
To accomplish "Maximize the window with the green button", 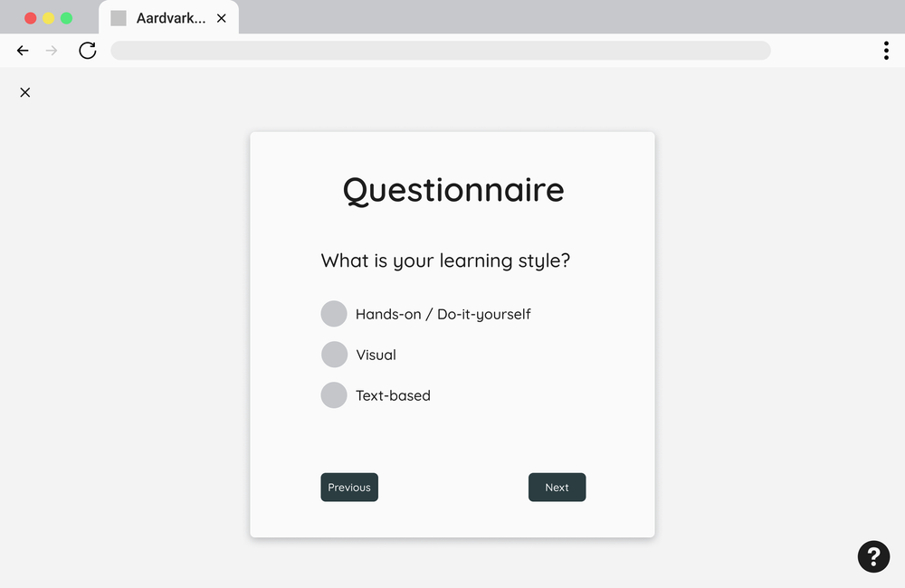I will tap(66, 18).
